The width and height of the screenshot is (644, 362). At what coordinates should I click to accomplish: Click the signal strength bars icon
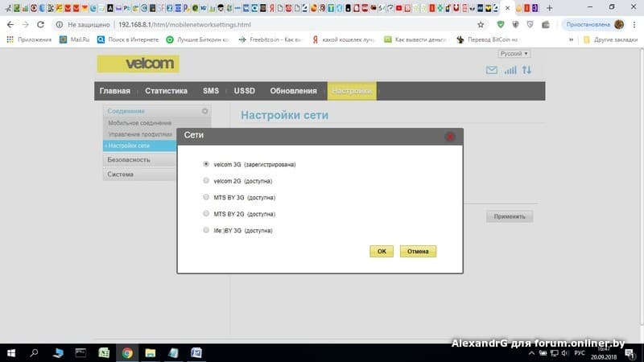(x=510, y=70)
